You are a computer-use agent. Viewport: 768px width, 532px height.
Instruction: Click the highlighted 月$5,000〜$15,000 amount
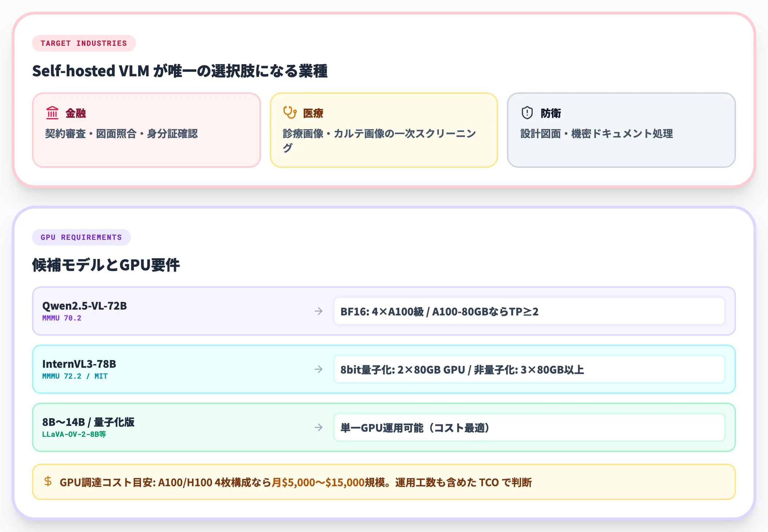coord(318,482)
